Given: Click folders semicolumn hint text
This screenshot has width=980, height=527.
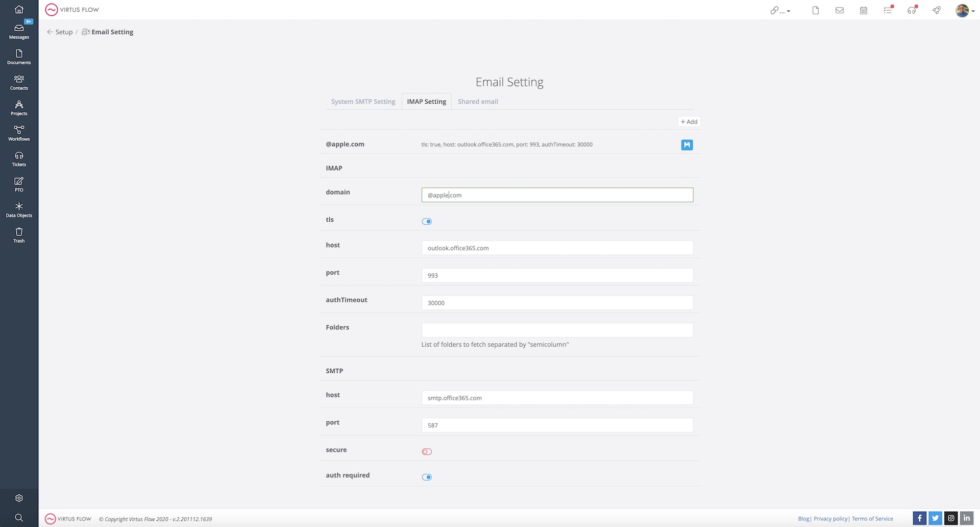Looking at the screenshot, I should pyautogui.click(x=495, y=345).
